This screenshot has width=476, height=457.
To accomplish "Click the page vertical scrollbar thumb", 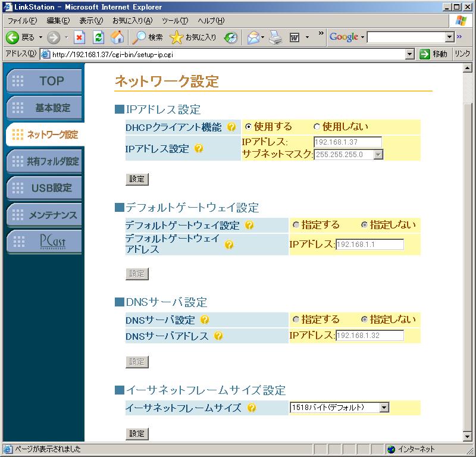I will (x=468, y=267).
